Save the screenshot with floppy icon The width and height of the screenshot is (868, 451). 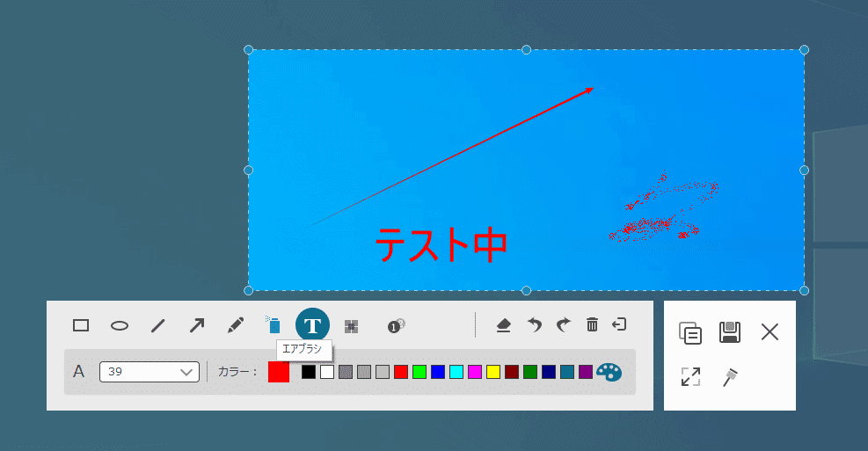[x=730, y=332]
